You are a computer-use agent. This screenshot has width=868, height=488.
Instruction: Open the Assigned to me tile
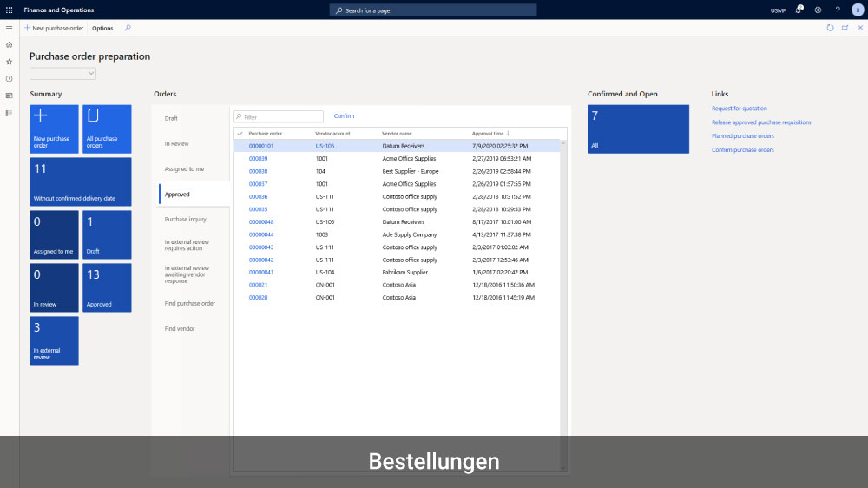pos(54,234)
